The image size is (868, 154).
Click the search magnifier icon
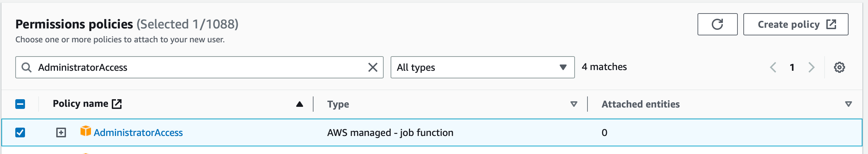26,67
